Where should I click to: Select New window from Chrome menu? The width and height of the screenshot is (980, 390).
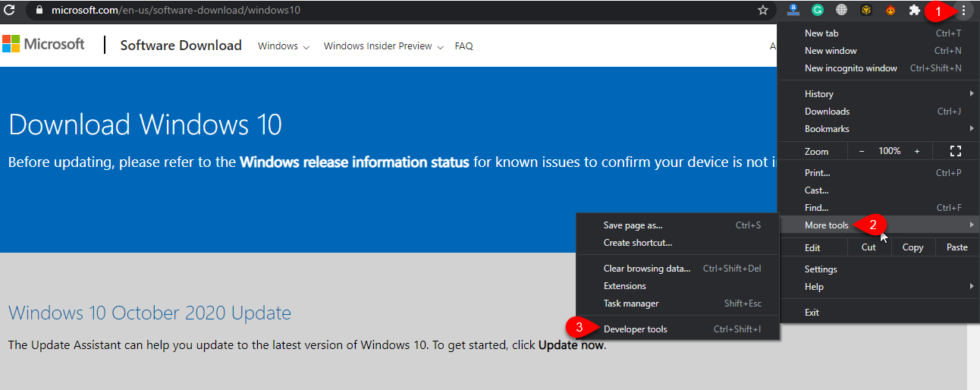coord(878,51)
